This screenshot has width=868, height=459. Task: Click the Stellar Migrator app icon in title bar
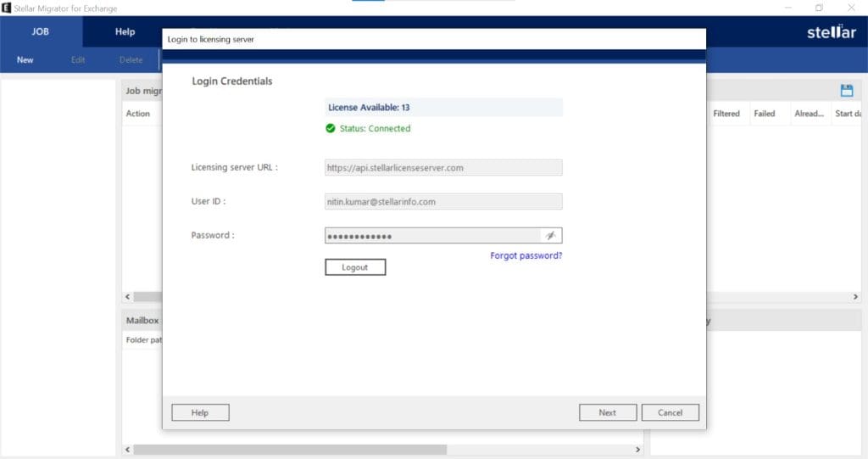tap(7, 8)
